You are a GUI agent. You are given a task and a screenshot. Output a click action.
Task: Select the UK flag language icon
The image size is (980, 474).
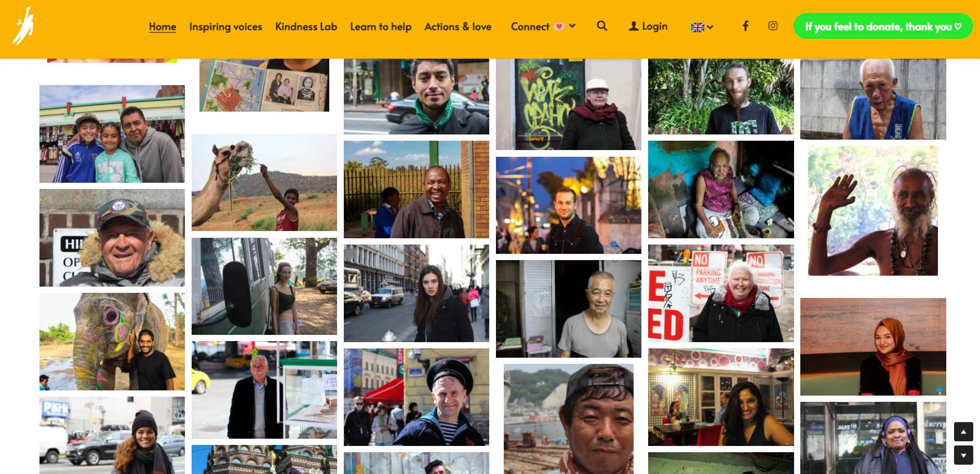pos(697,28)
